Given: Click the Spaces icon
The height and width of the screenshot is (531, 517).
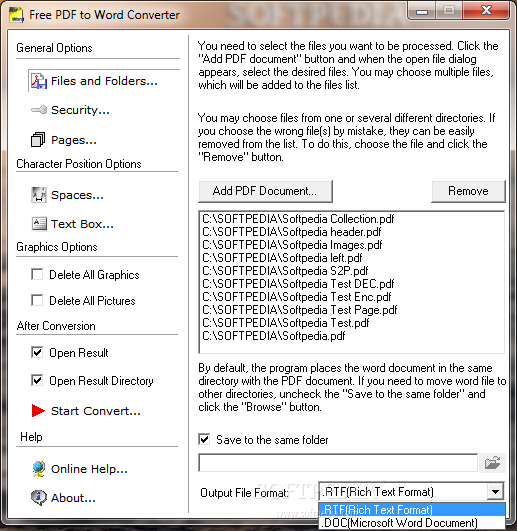Looking at the screenshot, I should (x=39, y=195).
